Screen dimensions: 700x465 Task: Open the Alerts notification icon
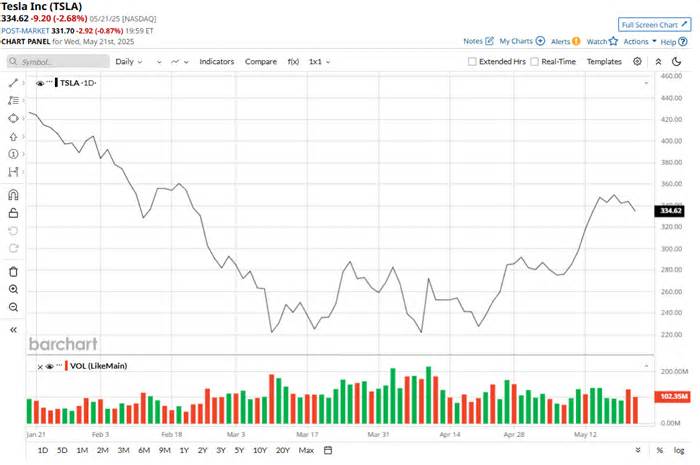(x=576, y=41)
